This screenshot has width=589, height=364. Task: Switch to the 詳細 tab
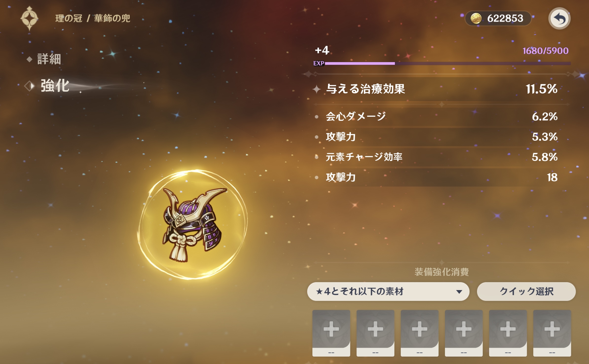[x=49, y=59]
